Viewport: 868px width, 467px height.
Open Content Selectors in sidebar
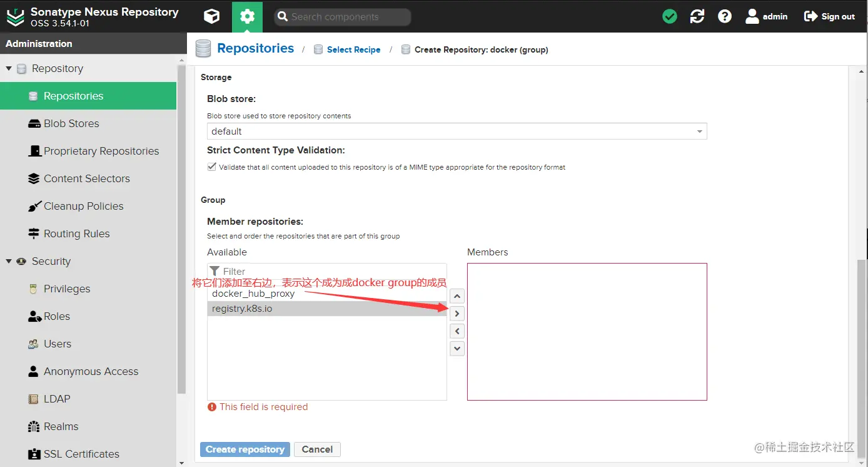click(88, 178)
